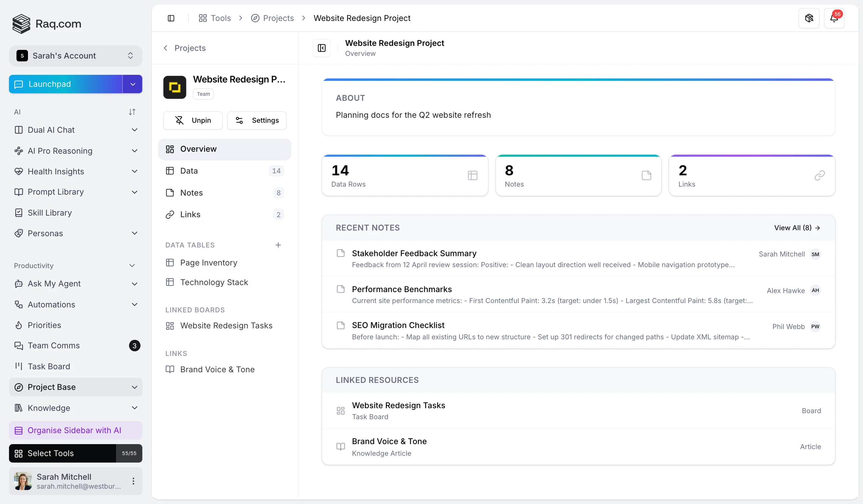Open Sarah's Account switcher
Viewport: 863px width, 504px height.
click(x=75, y=56)
